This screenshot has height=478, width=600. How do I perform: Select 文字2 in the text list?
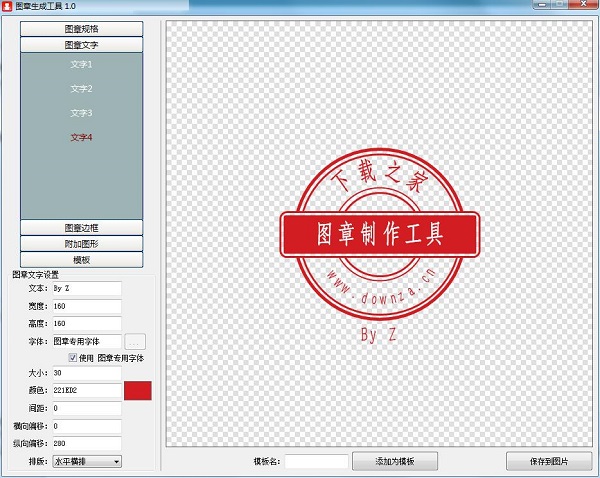81,89
